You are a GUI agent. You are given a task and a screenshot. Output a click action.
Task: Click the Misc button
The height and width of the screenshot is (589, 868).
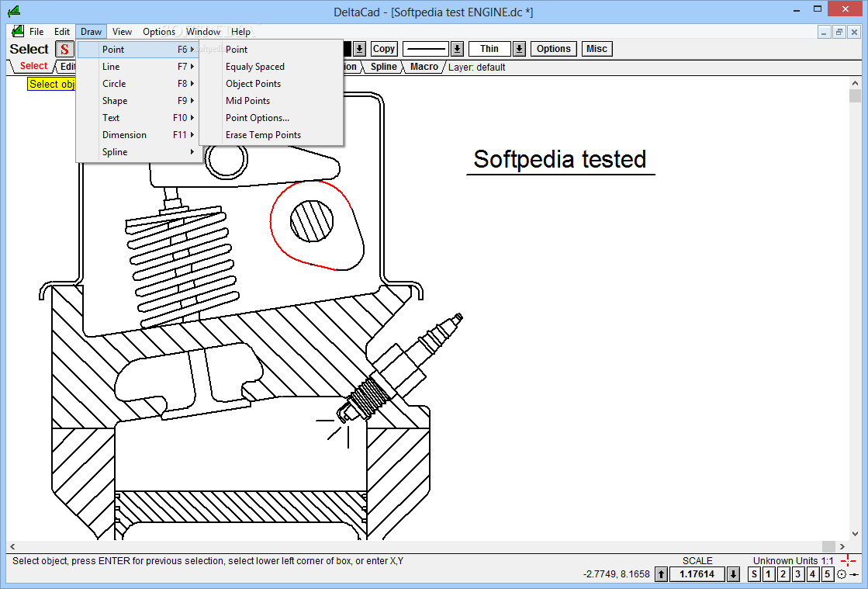point(597,49)
